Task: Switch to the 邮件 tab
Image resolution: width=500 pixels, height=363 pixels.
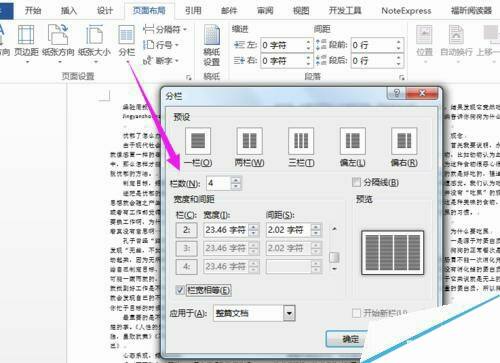Action: pyautogui.click(x=229, y=11)
